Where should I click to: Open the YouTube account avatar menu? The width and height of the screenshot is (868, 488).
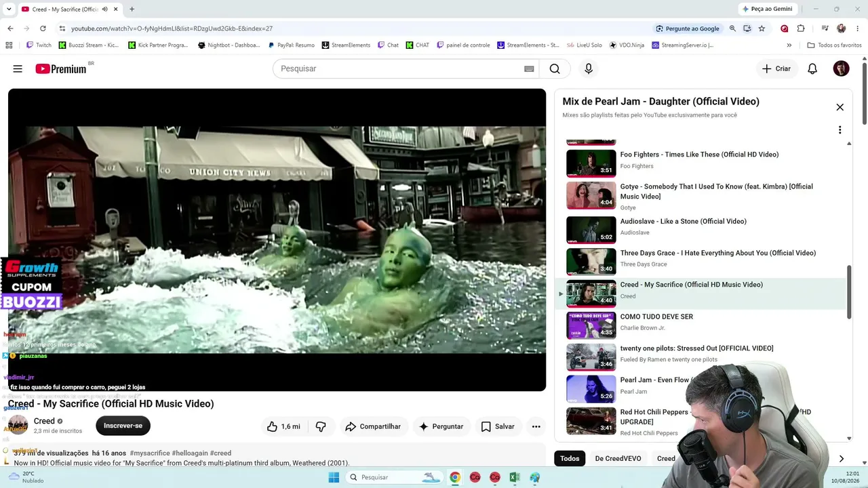[x=841, y=68]
